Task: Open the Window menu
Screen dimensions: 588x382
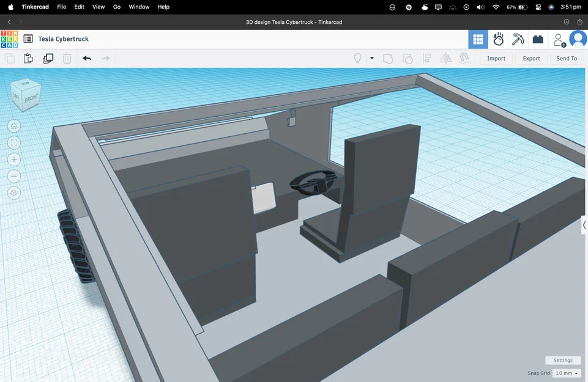Action: (x=139, y=7)
